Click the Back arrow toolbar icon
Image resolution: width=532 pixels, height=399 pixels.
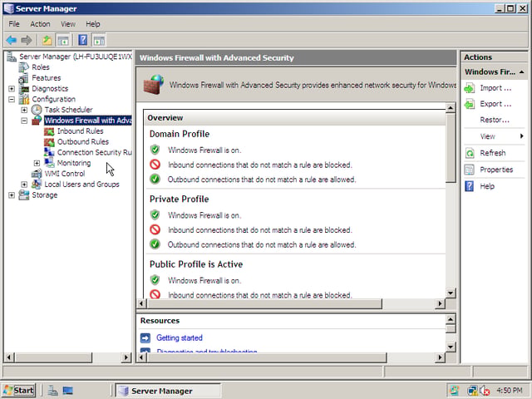(12, 41)
